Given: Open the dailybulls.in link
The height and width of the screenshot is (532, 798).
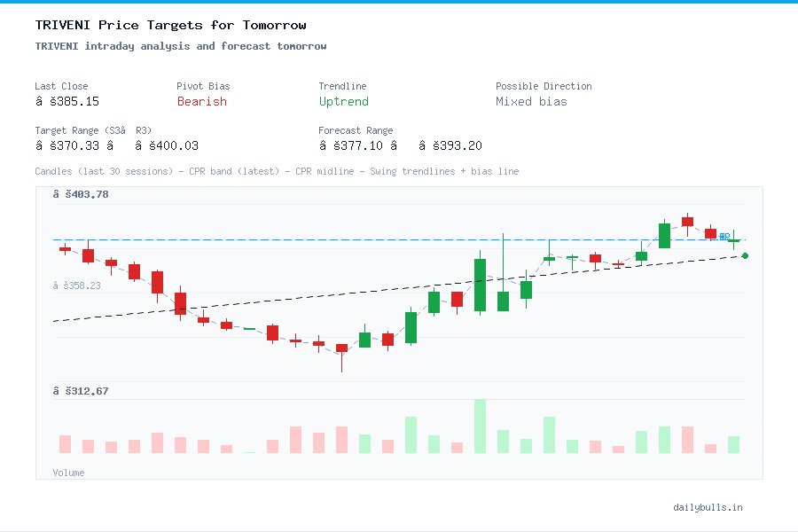Looking at the screenshot, I should tap(709, 507).
